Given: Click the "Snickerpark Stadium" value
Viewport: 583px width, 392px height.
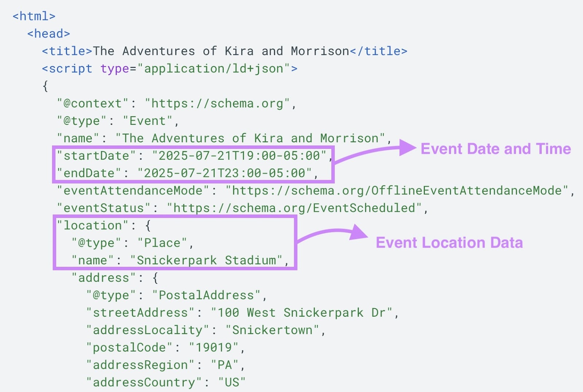Looking at the screenshot, I should tap(206, 261).
